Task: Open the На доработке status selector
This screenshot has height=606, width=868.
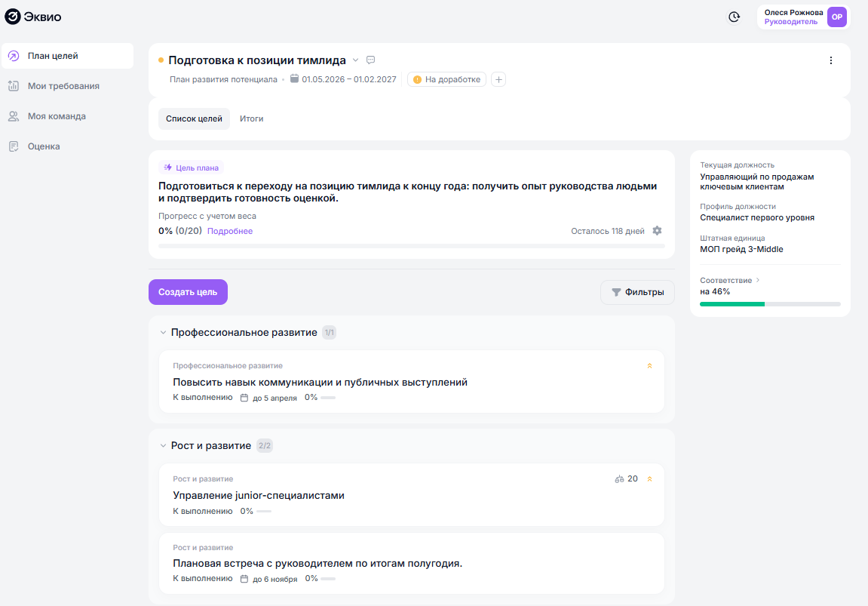Action: tap(446, 79)
